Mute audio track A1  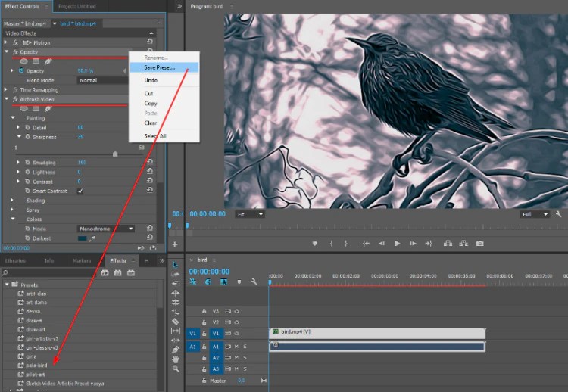236,347
